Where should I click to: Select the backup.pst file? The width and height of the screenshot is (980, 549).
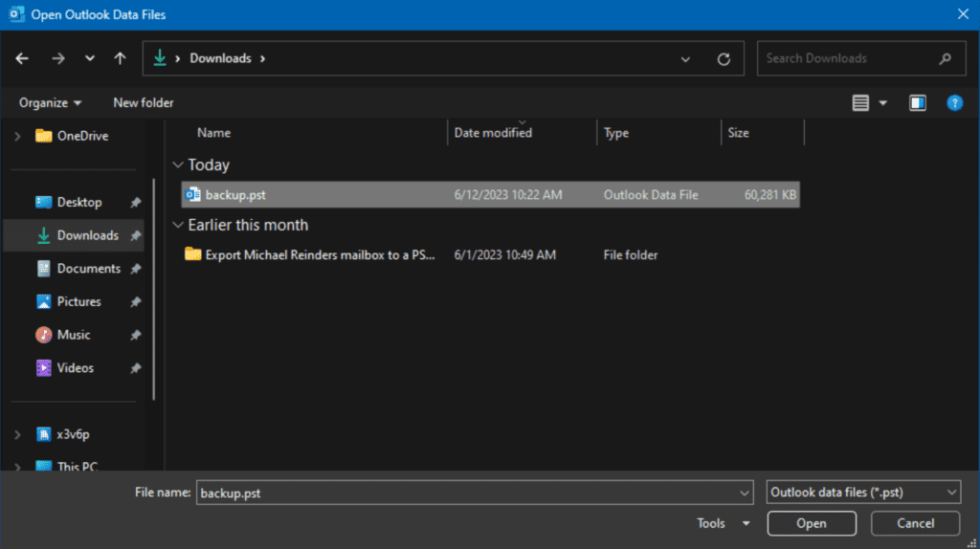coord(491,195)
